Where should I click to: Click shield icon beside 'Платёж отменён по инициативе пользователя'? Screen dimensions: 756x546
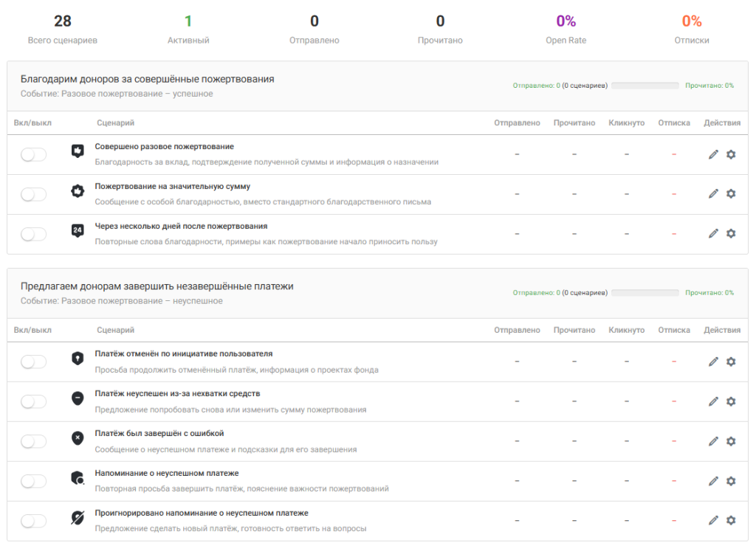(x=78, y=359)
